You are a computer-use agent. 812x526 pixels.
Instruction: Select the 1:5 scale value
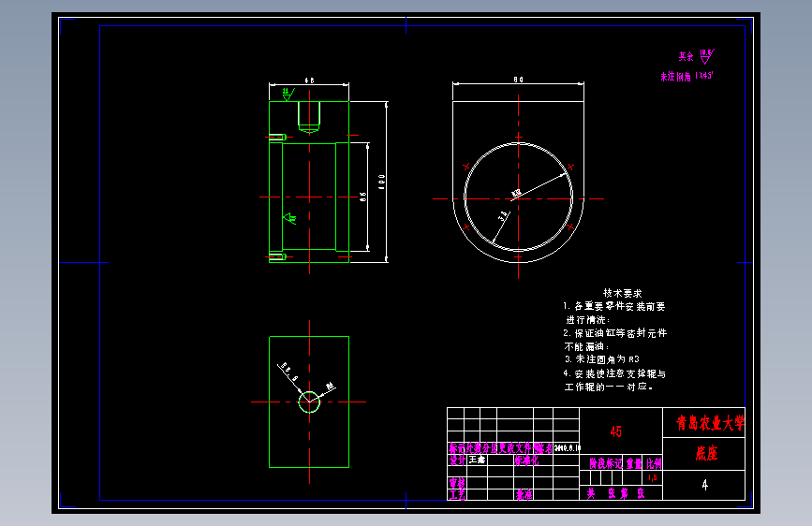point(653,477)
